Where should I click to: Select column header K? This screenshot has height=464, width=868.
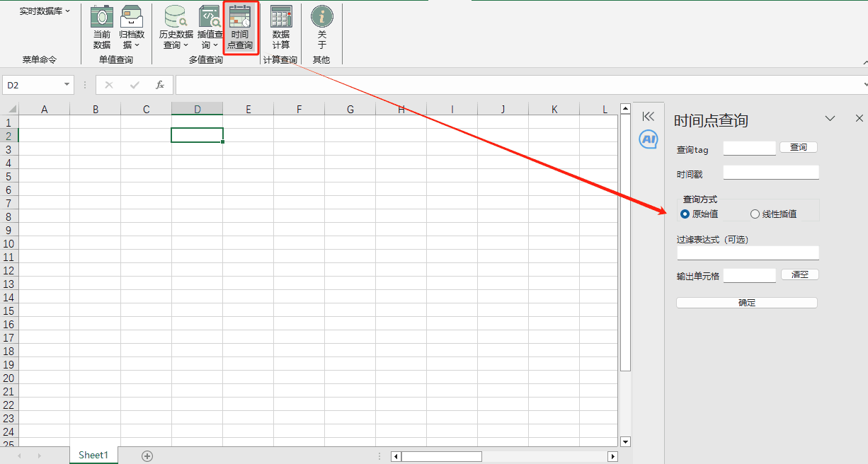pos(554,109)
